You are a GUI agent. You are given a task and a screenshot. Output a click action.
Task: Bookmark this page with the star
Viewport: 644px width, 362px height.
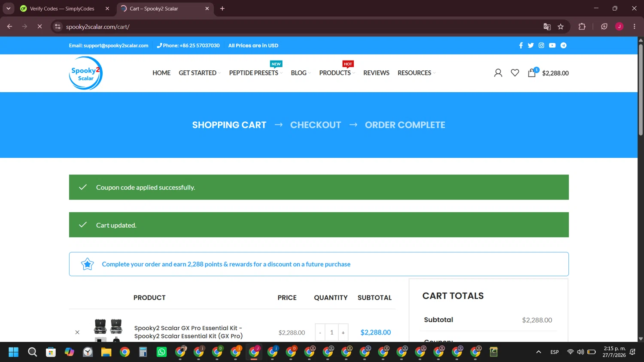561,27
